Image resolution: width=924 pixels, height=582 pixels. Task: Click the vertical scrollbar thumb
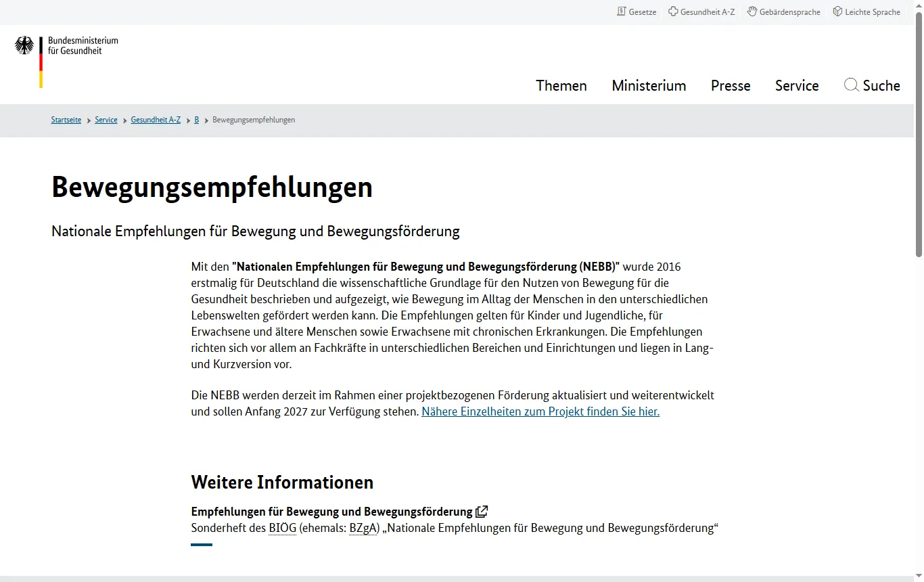click(x=919, y=134)
